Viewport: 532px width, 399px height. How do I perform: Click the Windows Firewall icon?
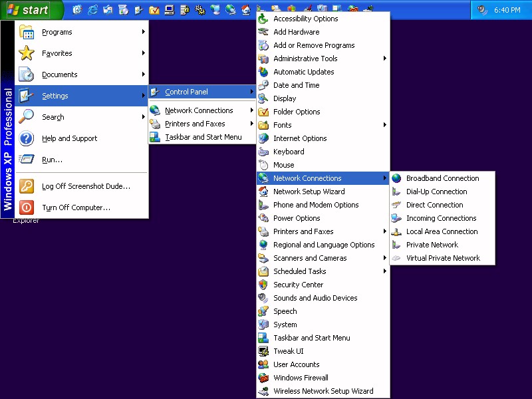click(x=263, y=378)
